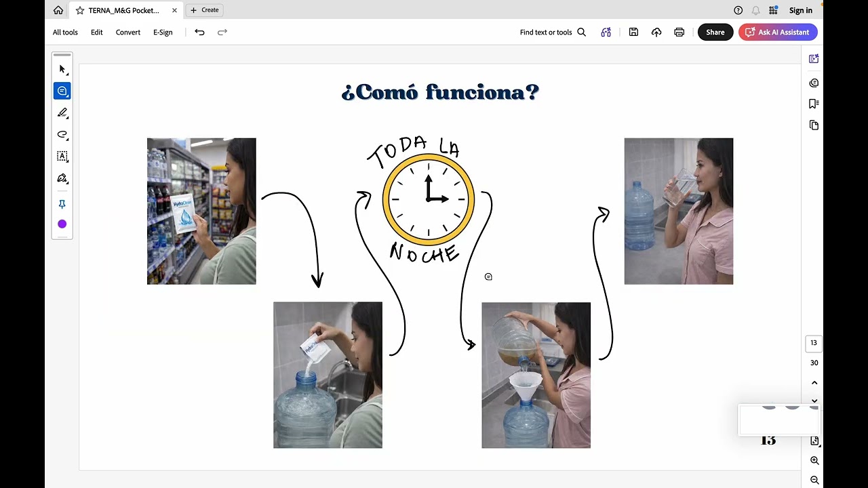
Task: Go to the previous page with up chevron
Action: tap(814, 383)
